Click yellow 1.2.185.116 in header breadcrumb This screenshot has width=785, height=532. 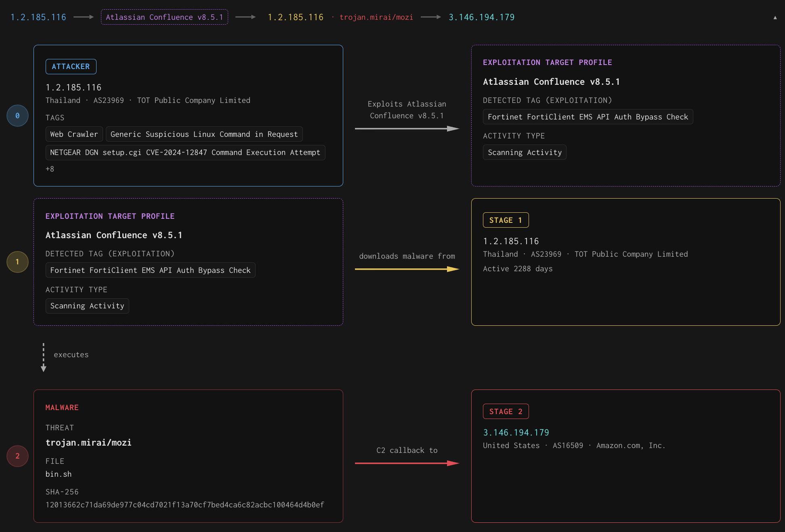coord(296,17)
